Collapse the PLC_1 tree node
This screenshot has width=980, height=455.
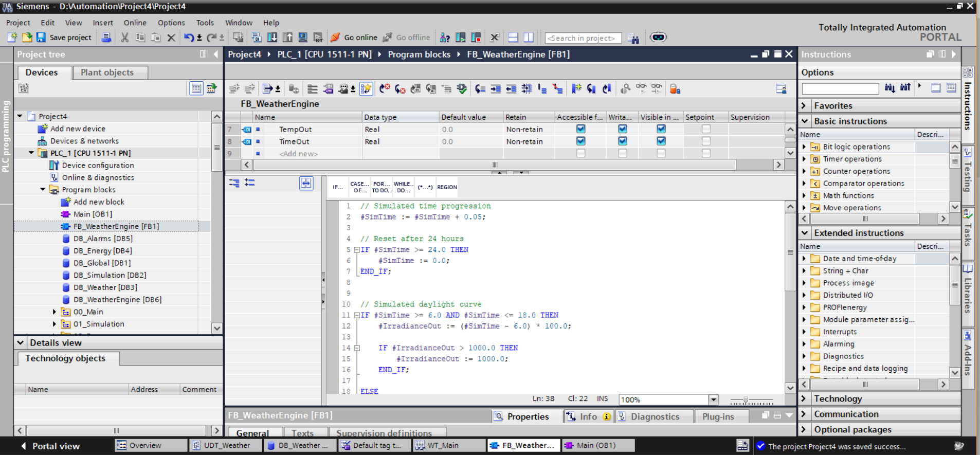point(31,153)
